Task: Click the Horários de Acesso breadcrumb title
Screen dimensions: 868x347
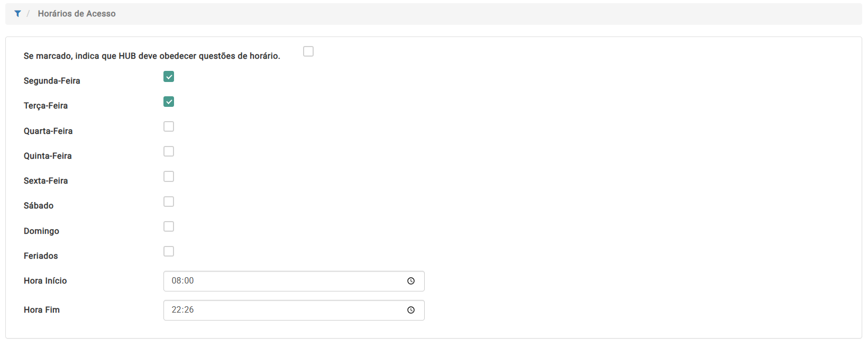Action: [77, 14]
